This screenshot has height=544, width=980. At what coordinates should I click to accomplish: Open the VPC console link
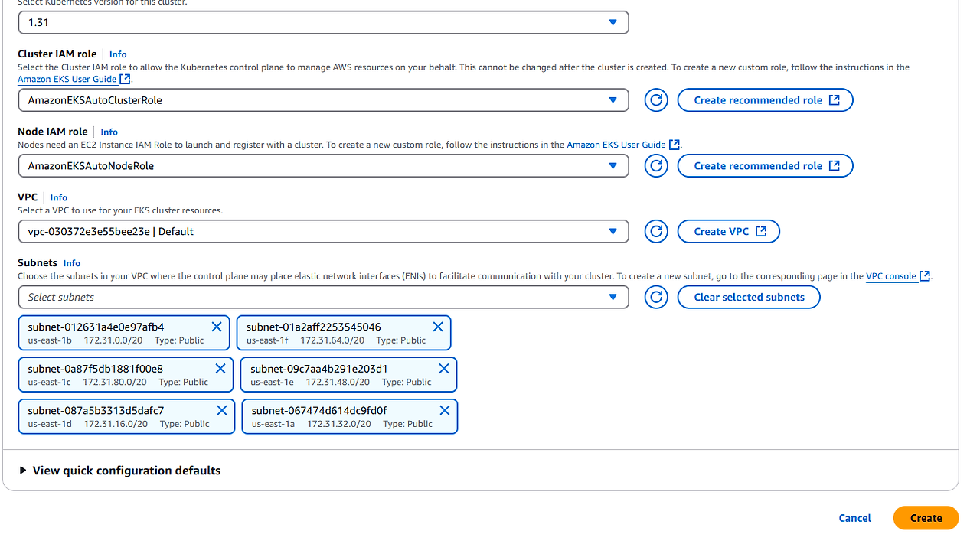coord(898,276)
